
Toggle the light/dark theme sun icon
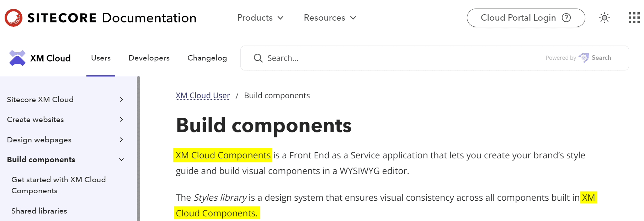coord(604,18)
